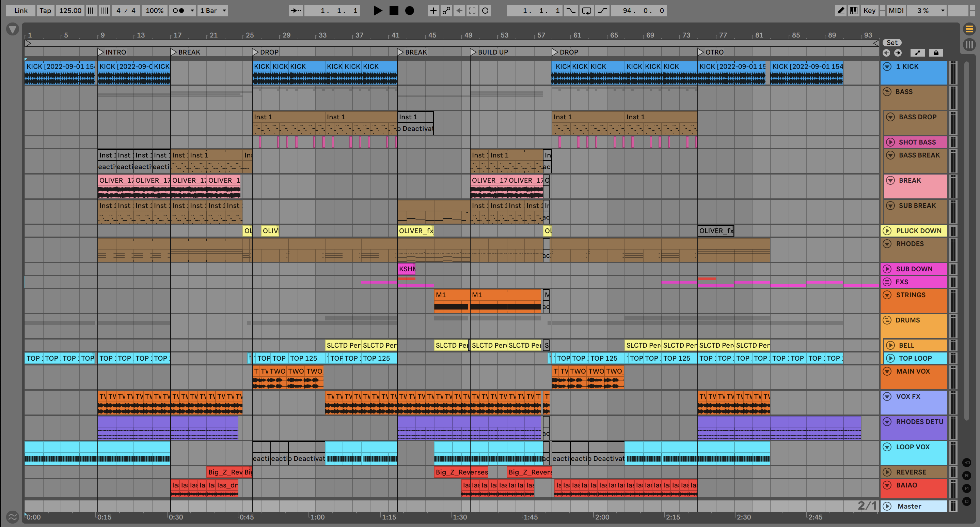Click the Lock Envelopes padlock icon
This screenshot has width=980, height=527.
936,53
